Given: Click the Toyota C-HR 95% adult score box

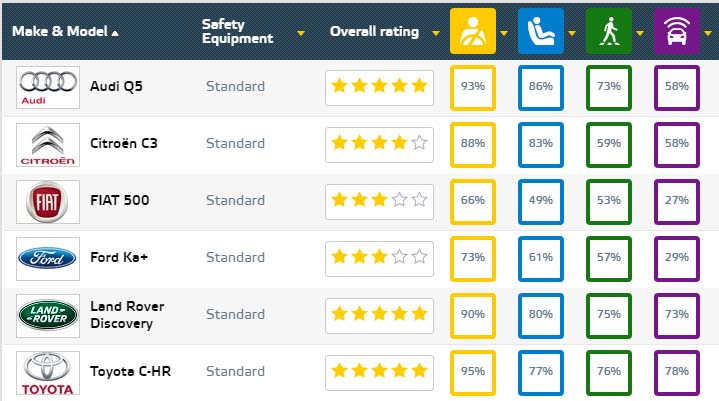Looking at the screenshot, I should 473,372.
